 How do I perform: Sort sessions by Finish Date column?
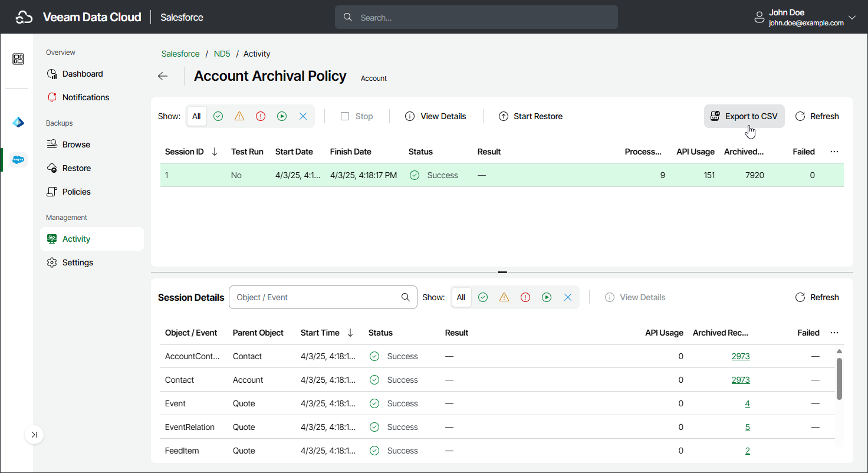click(x=351, y=152)
